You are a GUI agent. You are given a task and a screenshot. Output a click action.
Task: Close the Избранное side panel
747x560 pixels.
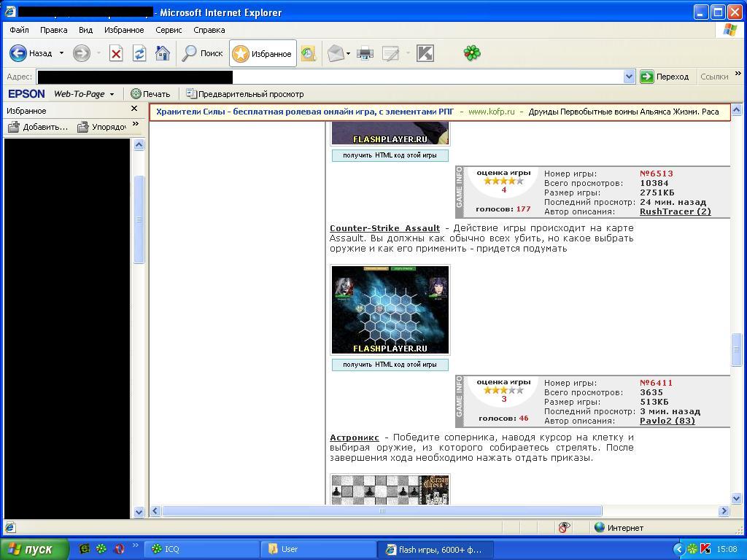134,109
